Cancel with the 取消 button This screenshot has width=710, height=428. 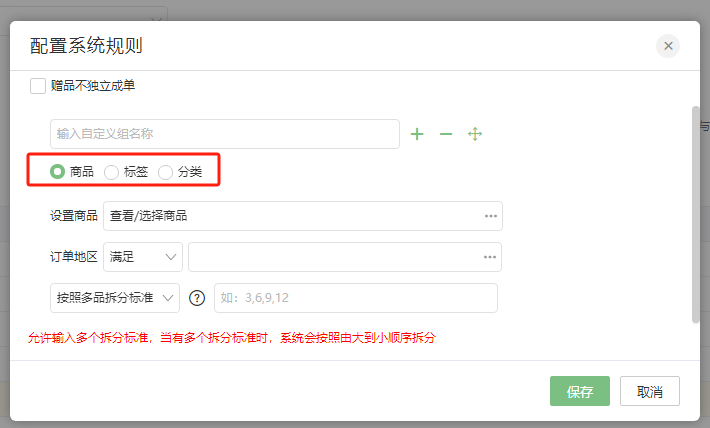pos(650,391)
